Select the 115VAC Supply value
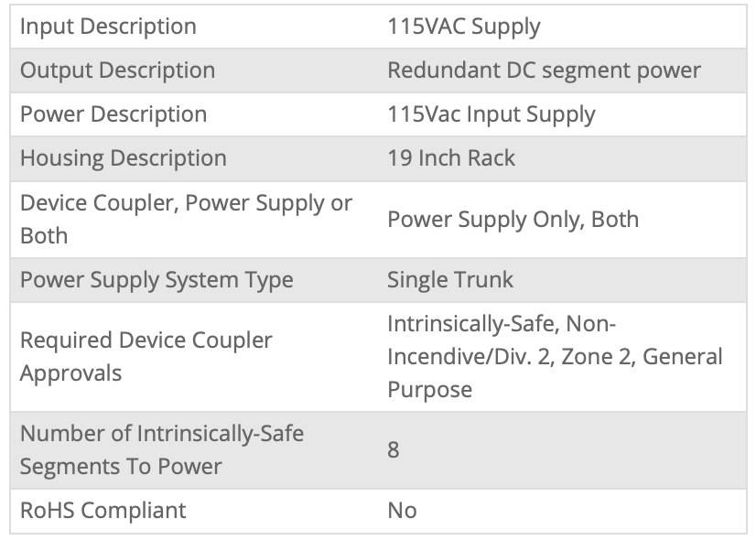Screen dimensions: 756x551 coord(463,27)
